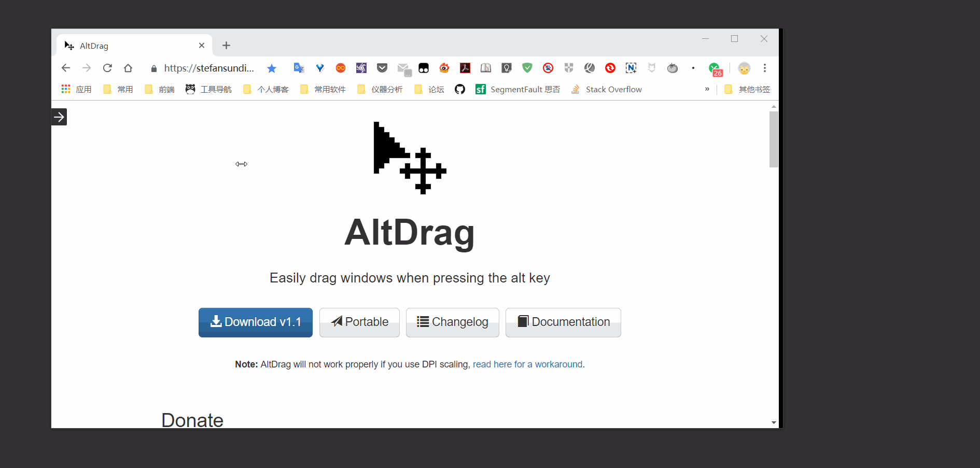Click the forward navigation arrow

point(87,68)
